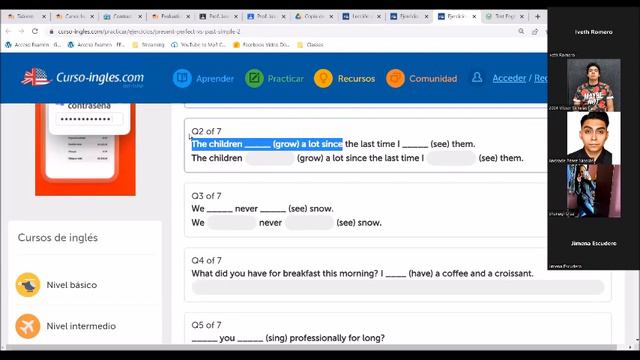
Task: Click the highlighted text 'The children (grow) a lot since'
Action: point(267,144)
